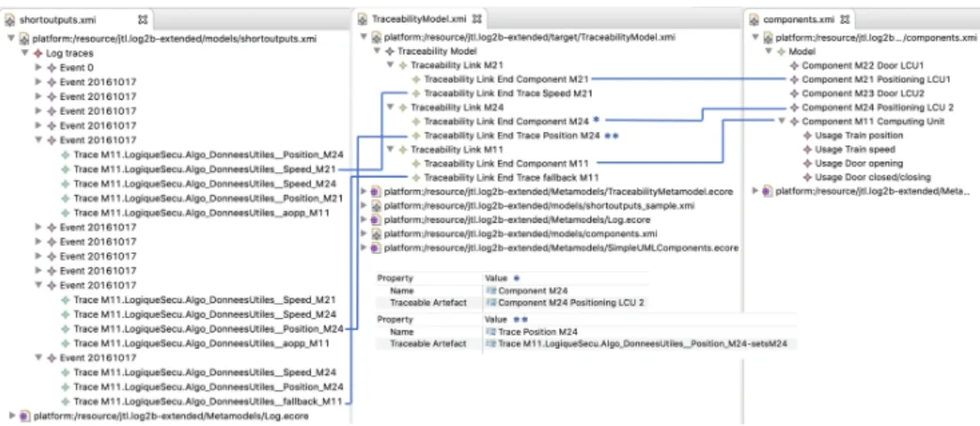Viewport: 980px width, 426px height.
Task: Select Traceability Link End Trace Position M24
Action: pyautogui.click(x=512, y=135)
